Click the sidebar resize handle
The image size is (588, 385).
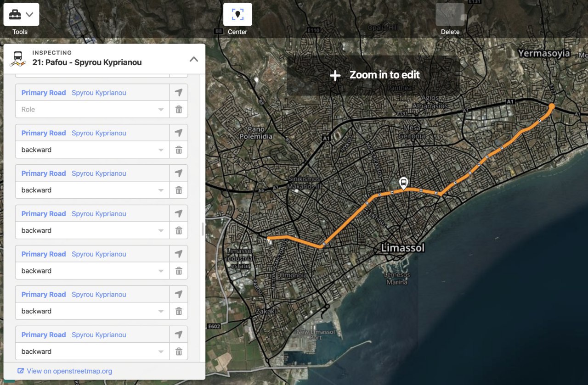(x=203, y=229)
